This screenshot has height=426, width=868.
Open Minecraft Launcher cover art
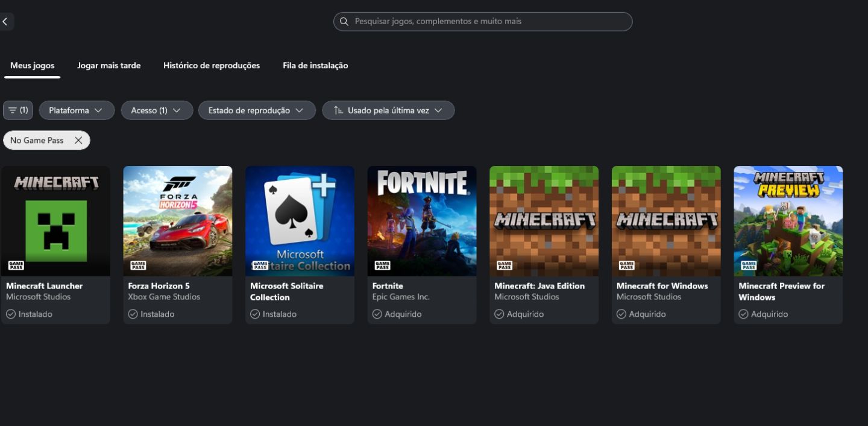click(x=55, y=221)
